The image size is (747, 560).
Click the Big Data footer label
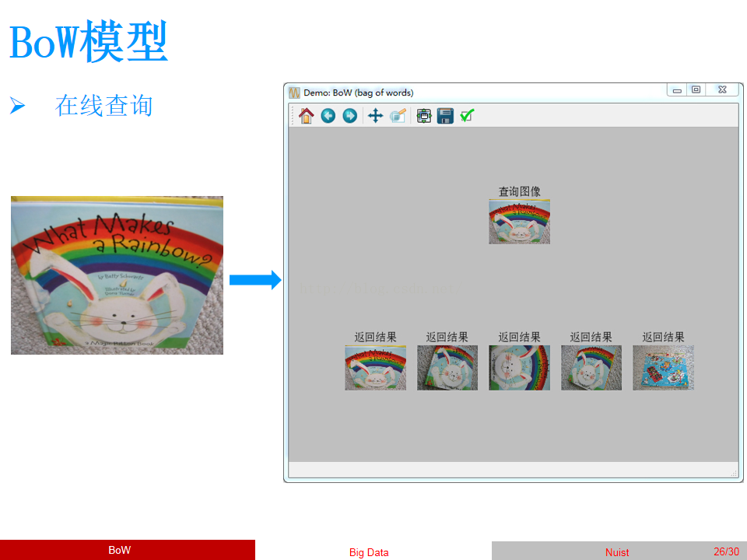point(369,552)
